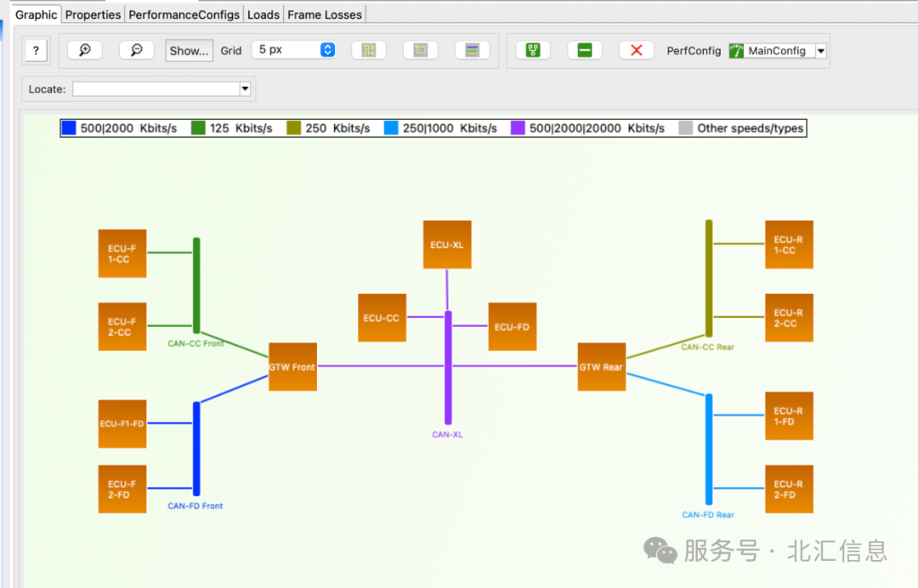Click the red X delete icon

(x=637, y=50)
